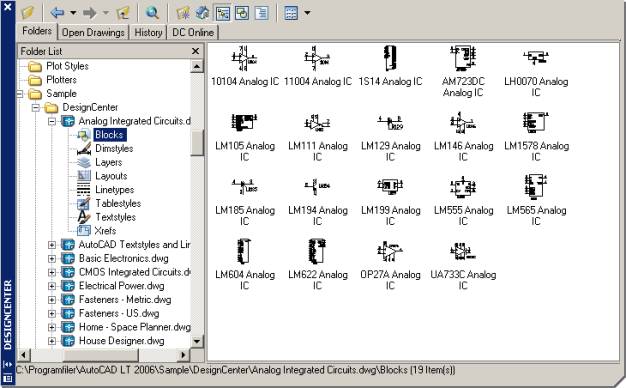Select the LM129 Analog IC block
Viewport: 626px width, 388px height.
pos(390,137)
